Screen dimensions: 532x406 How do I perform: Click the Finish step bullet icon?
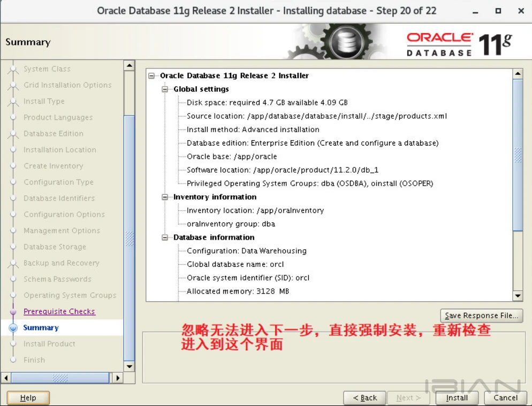(13, 360)
